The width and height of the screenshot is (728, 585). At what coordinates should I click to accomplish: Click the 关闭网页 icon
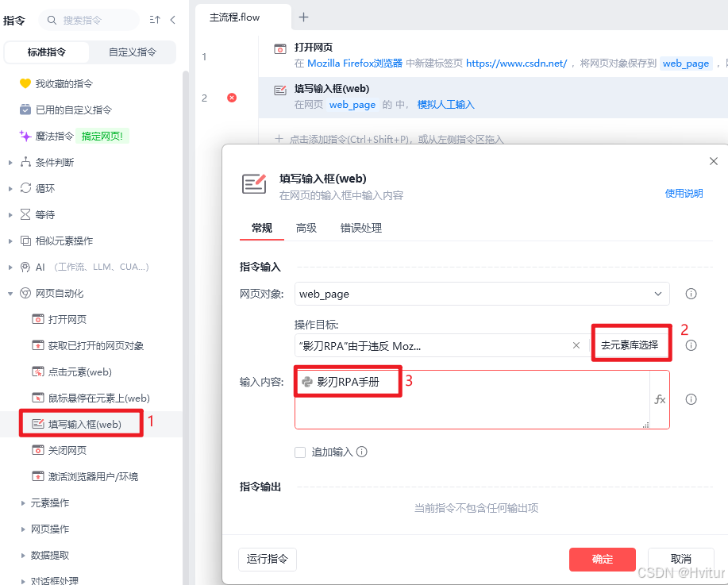click(x=37, y=450)
